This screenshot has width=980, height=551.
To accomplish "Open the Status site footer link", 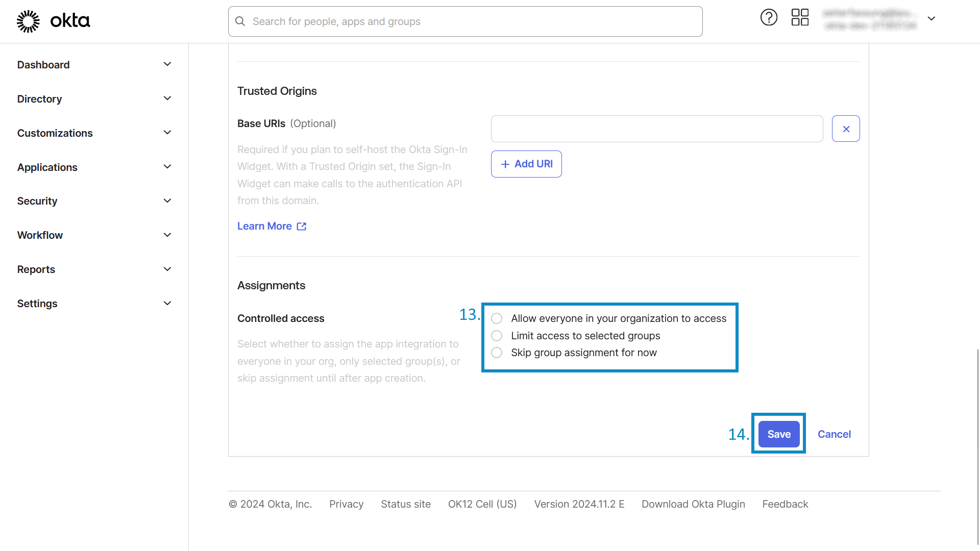I will point(406,504).
